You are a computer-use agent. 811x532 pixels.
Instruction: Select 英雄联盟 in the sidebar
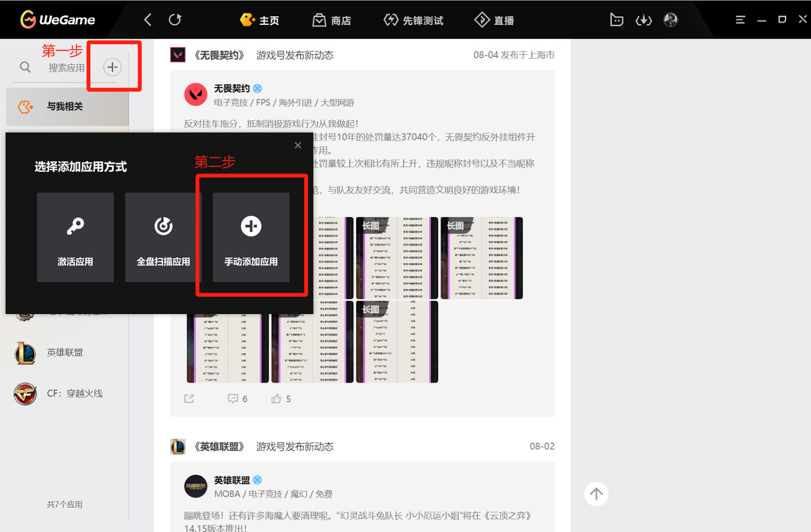click(x=64, y=353)
